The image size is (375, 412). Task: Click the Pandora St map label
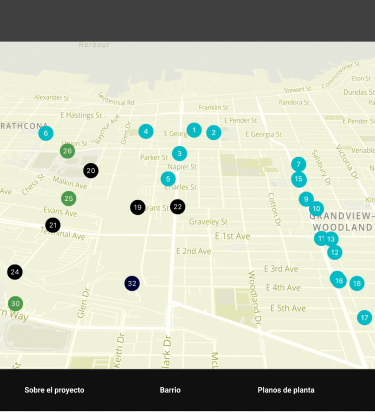point(294,102)
